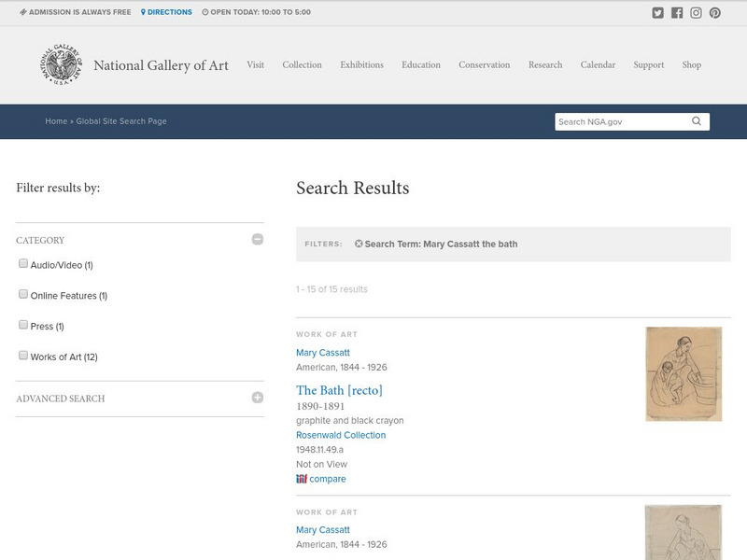Image resolution: width=747 pixels, height=560 pixels.
Task: Open the Instagram social icon
Action: 696,13
